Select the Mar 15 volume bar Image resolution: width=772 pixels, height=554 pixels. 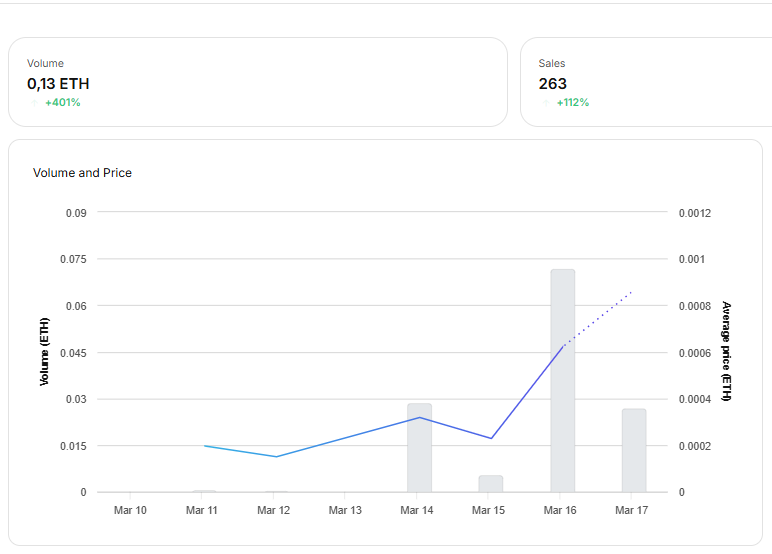pos(491,484)
